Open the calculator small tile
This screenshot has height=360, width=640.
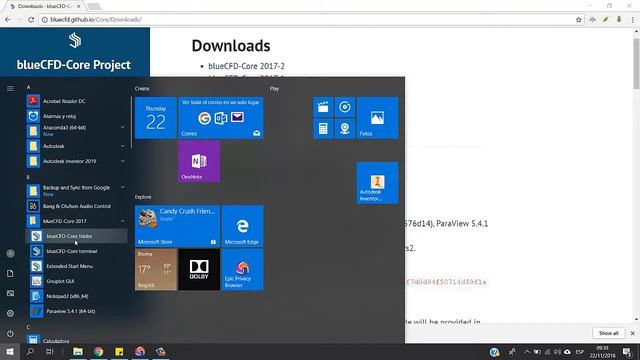click(323, 129)
